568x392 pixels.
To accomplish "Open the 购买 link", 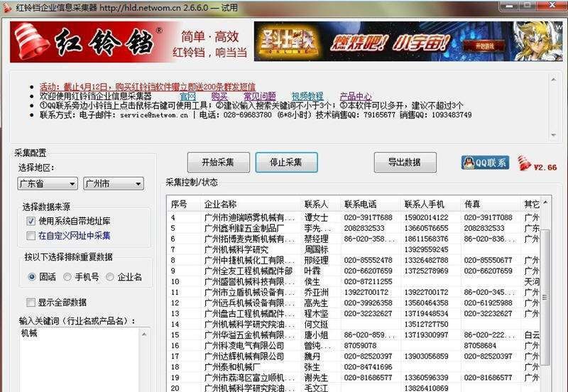I will click(x=220, y=97).
